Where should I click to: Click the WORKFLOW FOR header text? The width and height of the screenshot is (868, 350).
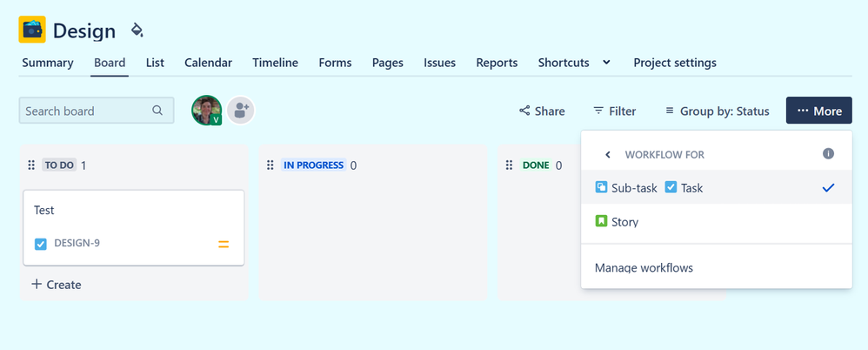[x=664, y=154]
